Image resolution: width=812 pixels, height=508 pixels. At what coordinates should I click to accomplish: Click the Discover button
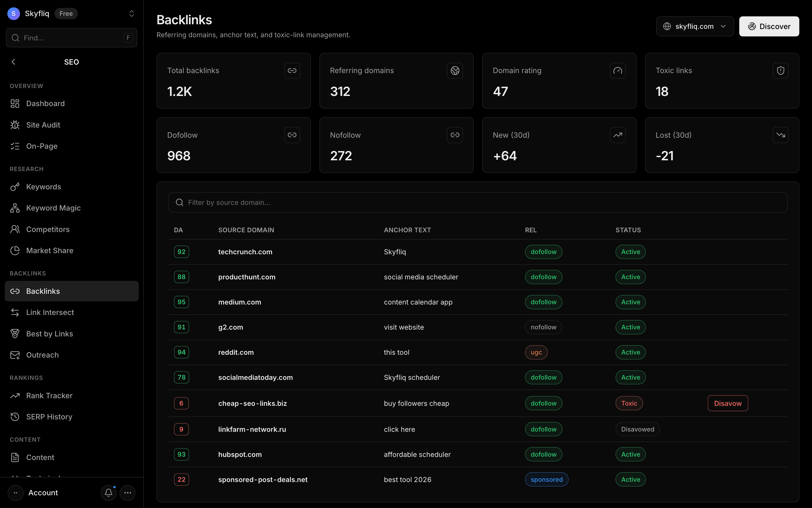click(769, 26)
